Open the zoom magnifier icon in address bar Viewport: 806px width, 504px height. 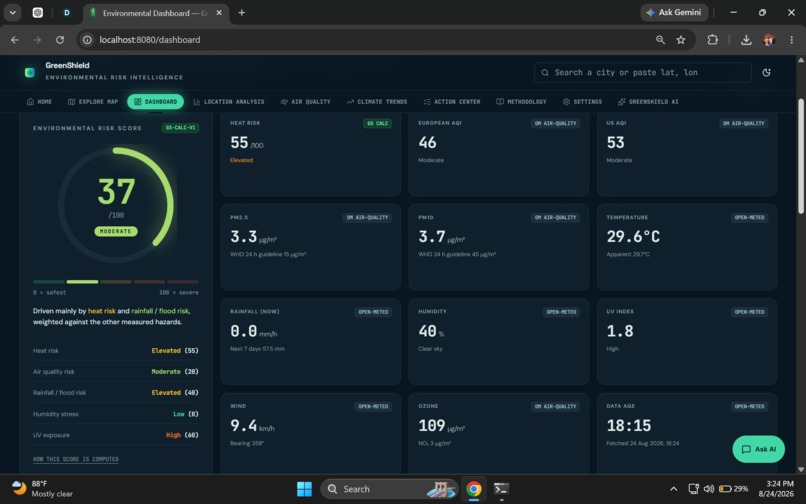point(660,40)
